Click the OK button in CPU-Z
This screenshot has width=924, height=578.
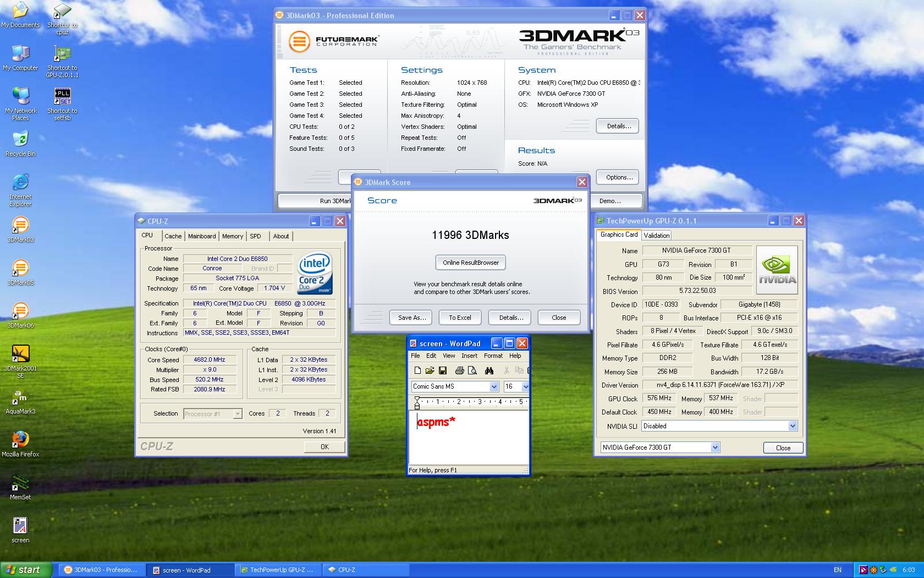[x=324, y=447]
